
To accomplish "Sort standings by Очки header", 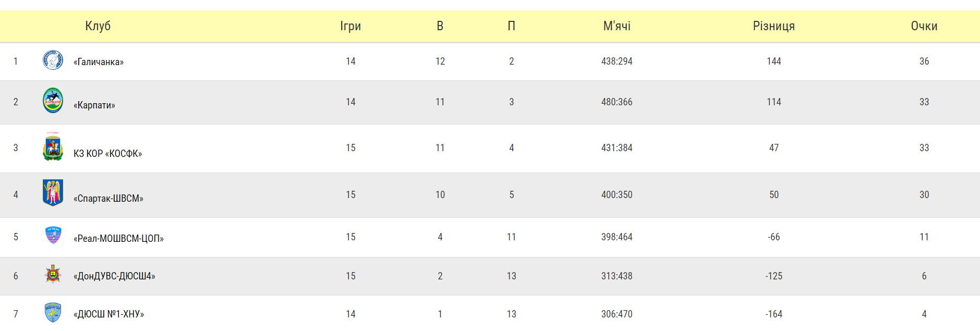I will 924,26.
